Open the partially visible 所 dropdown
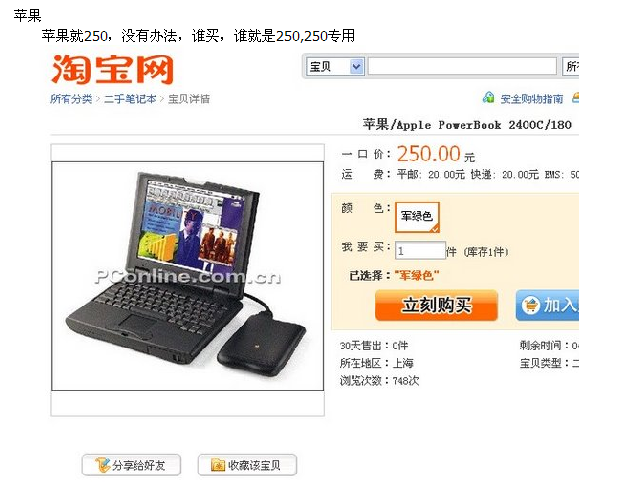The width and height of the screenshot is (622, 488). [x=571, y=67]
